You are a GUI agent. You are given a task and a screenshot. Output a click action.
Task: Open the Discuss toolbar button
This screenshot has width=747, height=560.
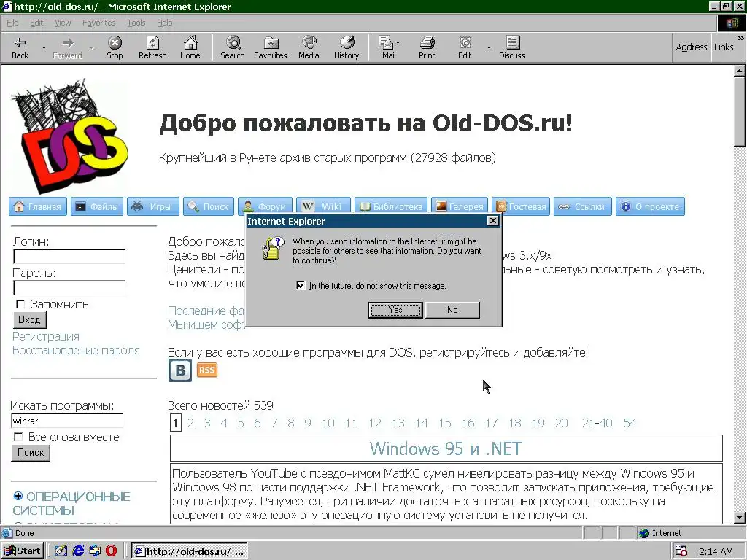click(x=511, y=47)
